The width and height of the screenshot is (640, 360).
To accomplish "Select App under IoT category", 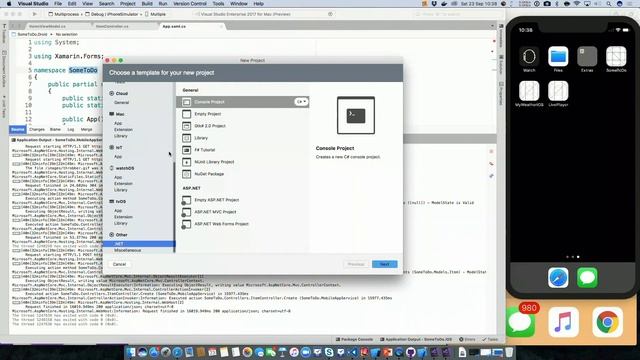I will pyautogui.click(x=118, y=156).
